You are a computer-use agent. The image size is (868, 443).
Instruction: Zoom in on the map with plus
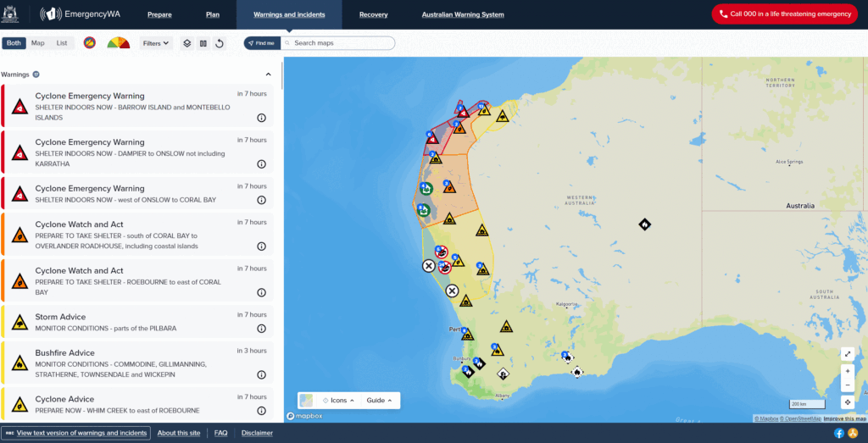848,371
